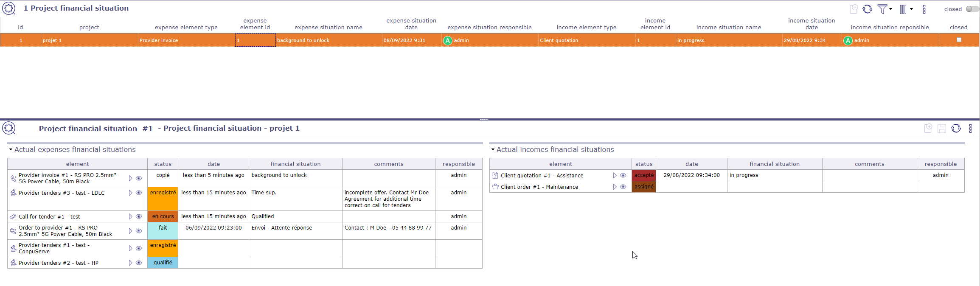980x286 pixels.
Task: Click the Provider invoice #1 element icon
Action: pos(13,178)
